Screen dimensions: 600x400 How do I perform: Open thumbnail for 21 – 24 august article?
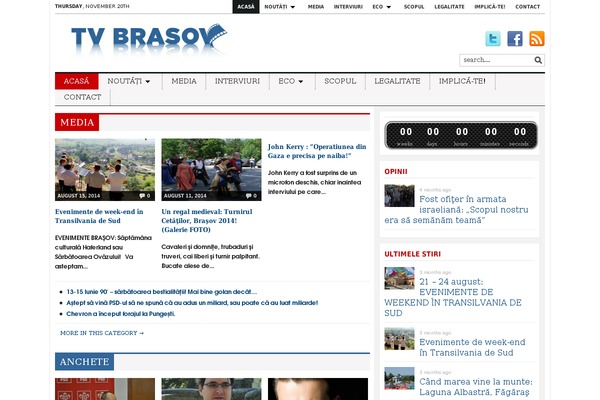tap(399, 278)
